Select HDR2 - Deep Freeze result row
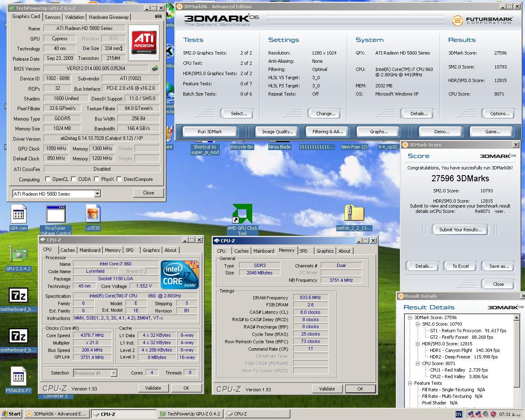The height and width of the screenshot is (420, 525). (463, 357)
